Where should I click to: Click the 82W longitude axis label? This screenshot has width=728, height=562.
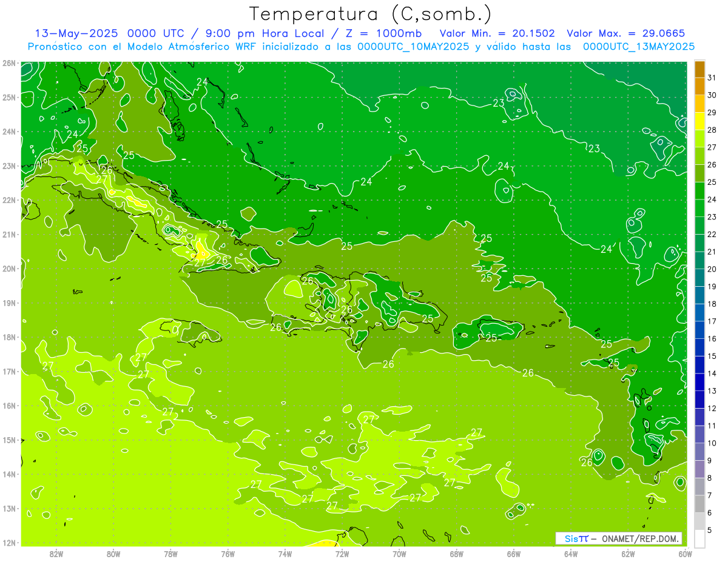click(x=56, y=554)
